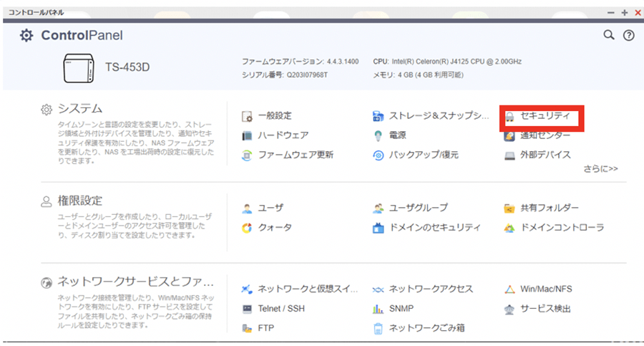Screen dimensions: 644x346
Task: Click the FTP icon
Action: pyautogui.click(x=247, y=328)
